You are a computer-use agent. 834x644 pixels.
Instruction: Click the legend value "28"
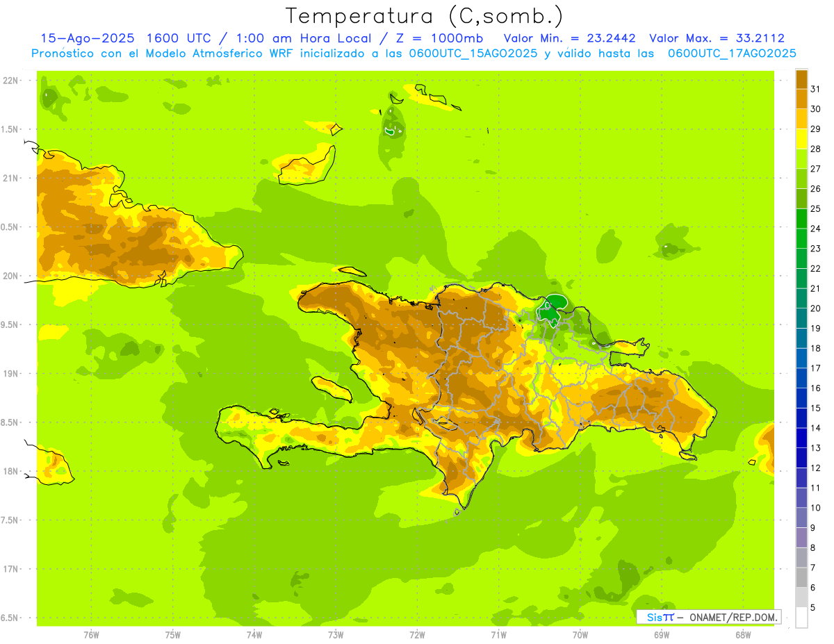coord(815,149)
